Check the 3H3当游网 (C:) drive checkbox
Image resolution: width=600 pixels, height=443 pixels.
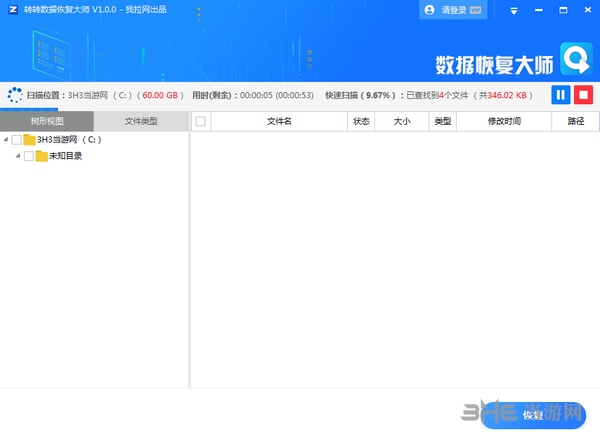[16, 140]
